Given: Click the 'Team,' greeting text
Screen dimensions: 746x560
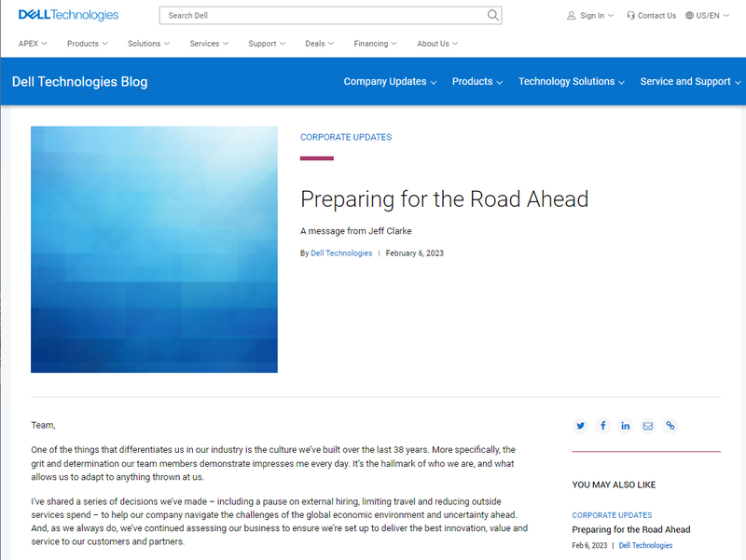Looking at the screenshot, I should [x=43, y=426].
